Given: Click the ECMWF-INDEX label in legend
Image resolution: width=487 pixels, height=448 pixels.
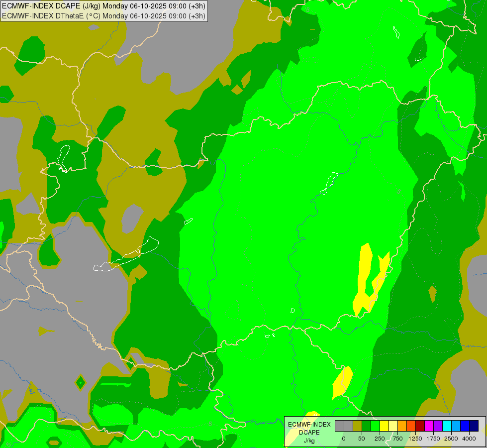Looking at the screenshot, I should coord(309,425).
